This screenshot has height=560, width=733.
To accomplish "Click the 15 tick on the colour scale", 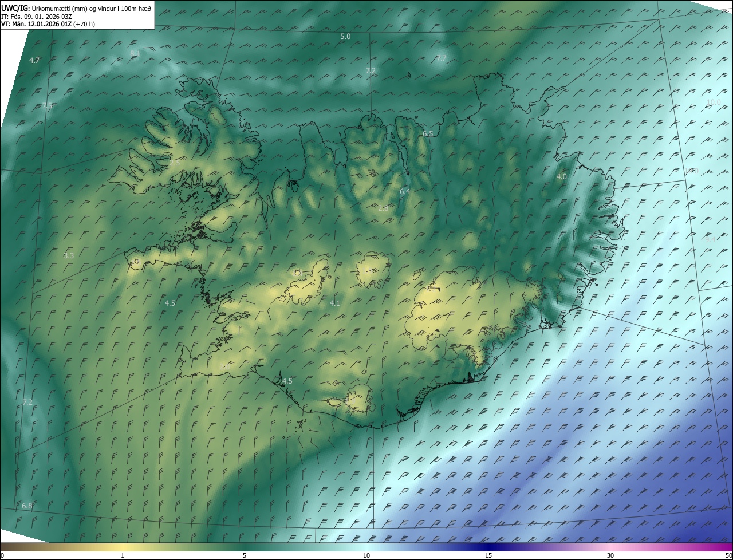I will pos(488,555).
